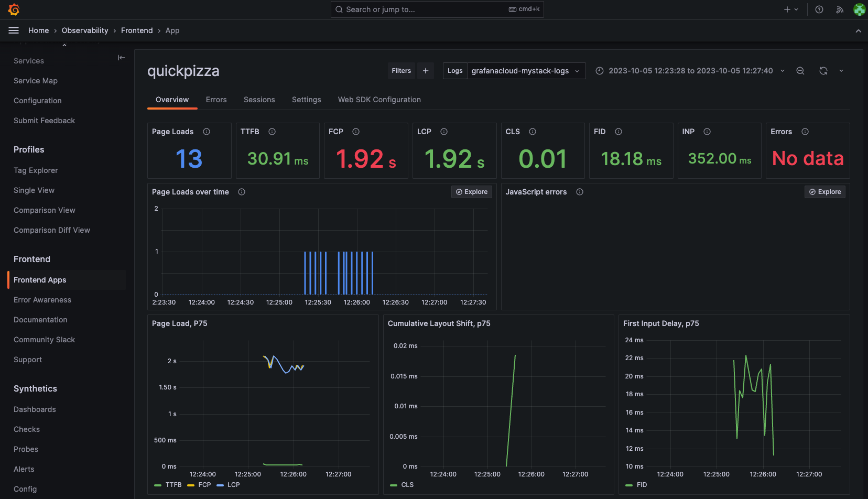
Task: Open the Settings tab
Action: pyautogui.click(x=307, y=100)
